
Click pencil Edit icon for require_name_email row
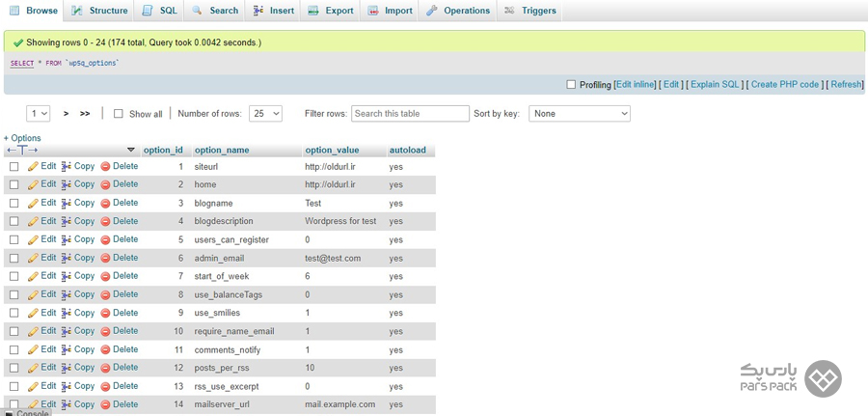coord(33,331)
